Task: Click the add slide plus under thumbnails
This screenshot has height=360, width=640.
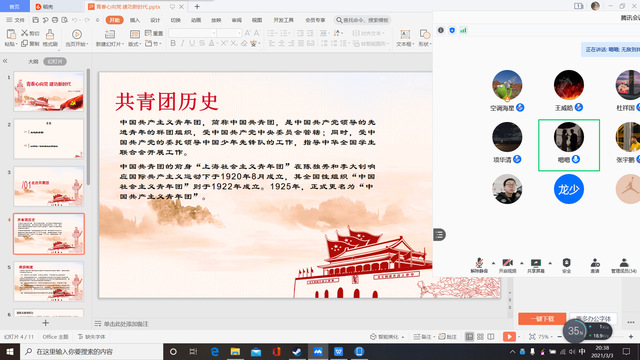Action: click(45, 323)
